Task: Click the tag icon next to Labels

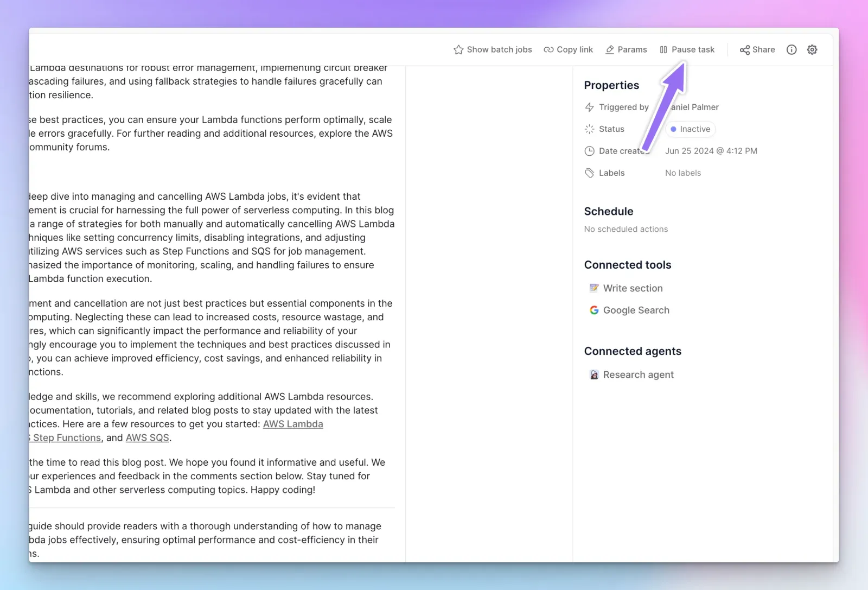Action: (590, 173)
